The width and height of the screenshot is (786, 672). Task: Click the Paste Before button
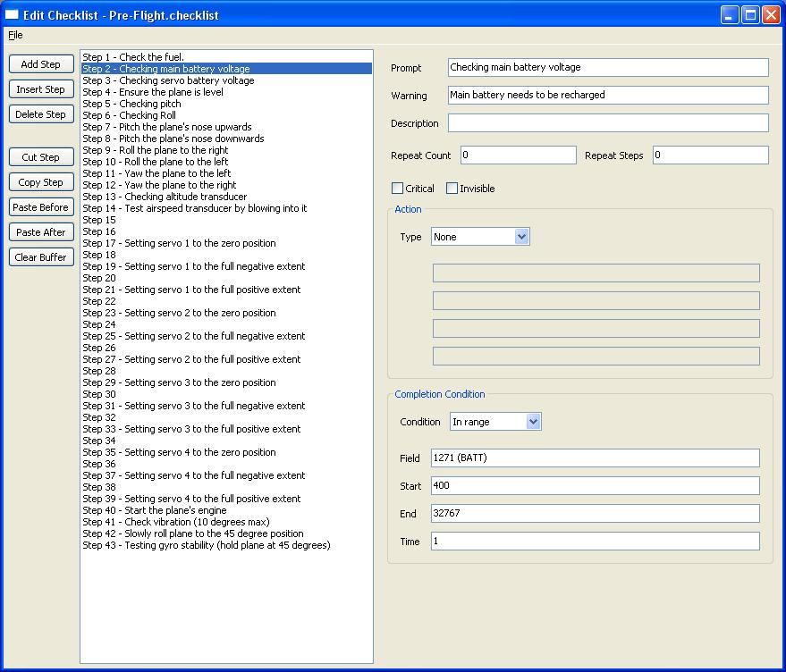click(x=40, y=206)
